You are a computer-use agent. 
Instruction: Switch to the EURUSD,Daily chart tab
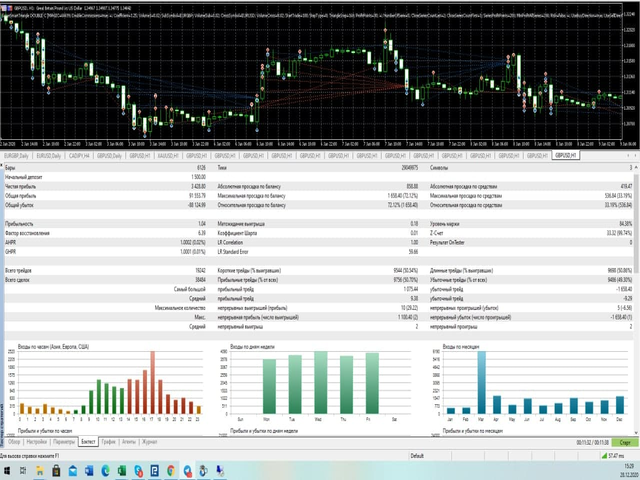coord(49,156)
